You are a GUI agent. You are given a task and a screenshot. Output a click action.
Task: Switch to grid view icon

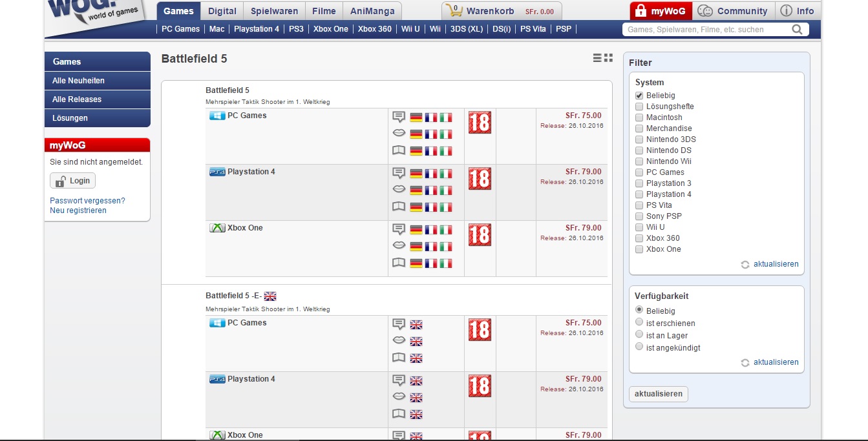[608, 58]
